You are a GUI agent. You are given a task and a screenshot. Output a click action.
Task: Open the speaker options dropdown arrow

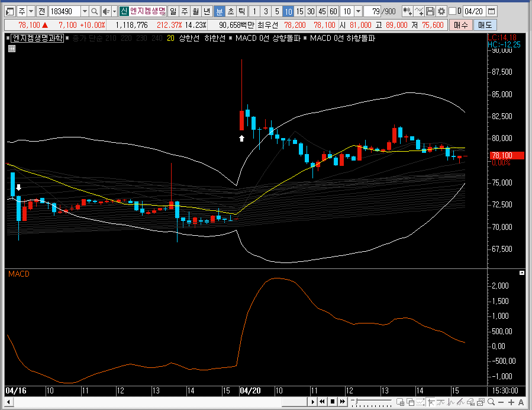point(114,11)
